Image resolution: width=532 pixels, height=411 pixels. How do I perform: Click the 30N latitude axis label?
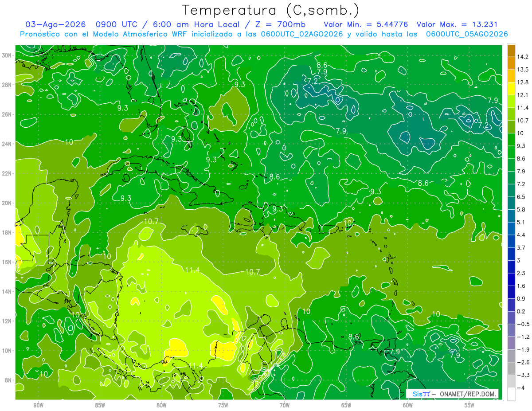(7, 55)
